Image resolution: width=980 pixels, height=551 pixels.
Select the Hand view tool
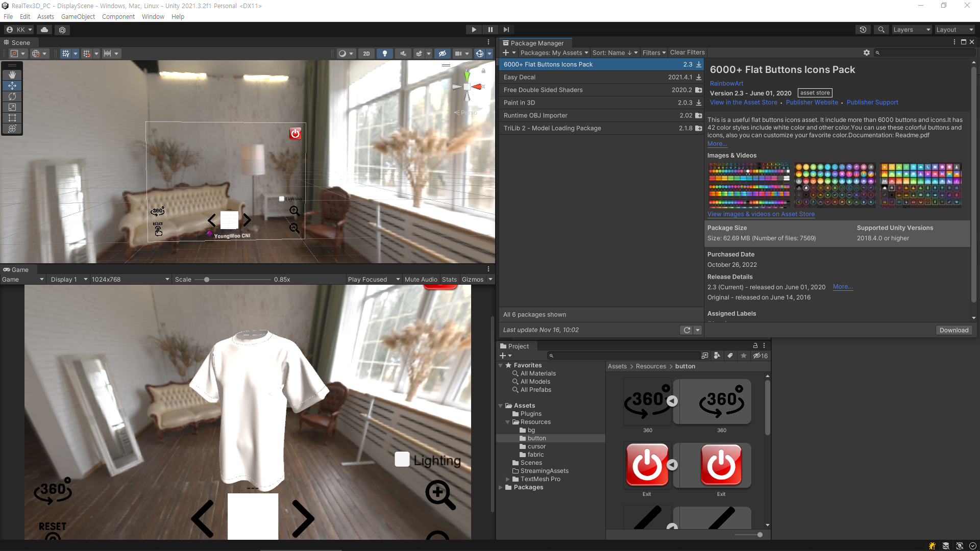[12, 75]
